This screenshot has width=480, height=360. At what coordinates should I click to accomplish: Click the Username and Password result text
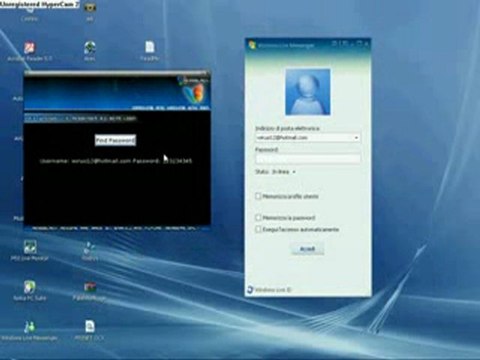[116, 161]
